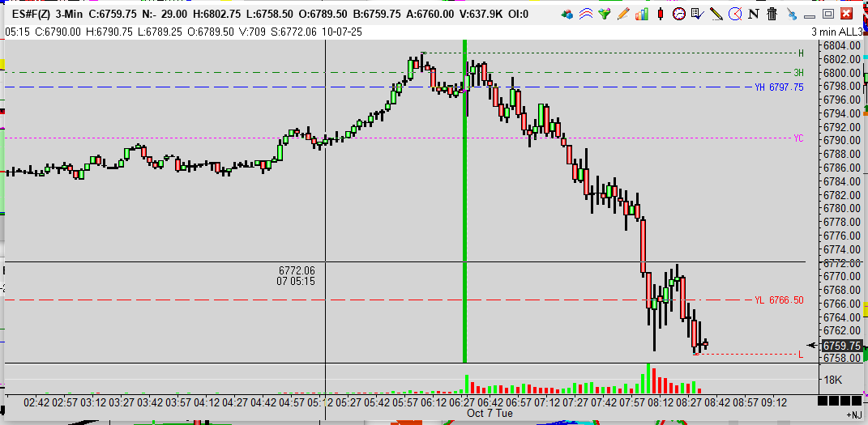Click the checklist with checkmark icon
The height and width of the screenshot is (425, 868).
pyautogui.click(x=698, y=14)
